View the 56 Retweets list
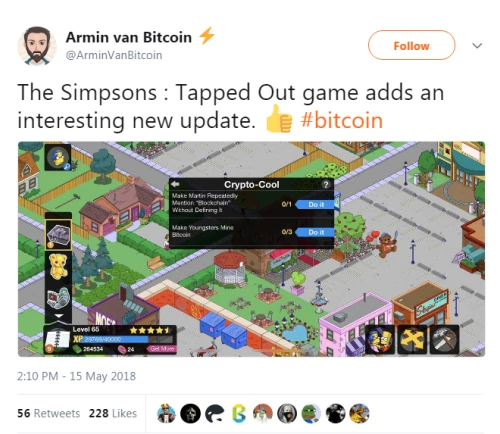Screen dimensions: 500x434 [49, 413]
